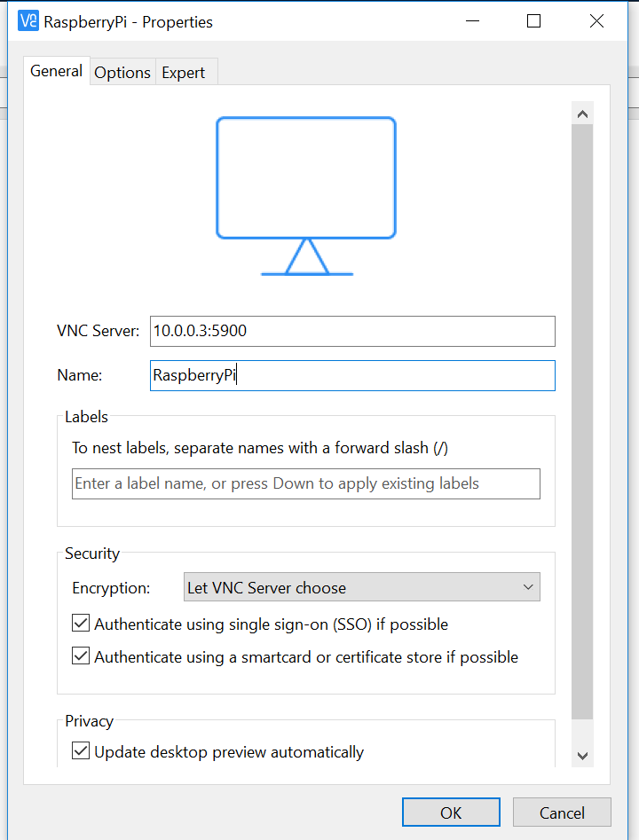Click the scrollbar up arrow
Image resolution: width=639 pixels, height=840 pixels.
pyautogui.click(x=583, y=114)
